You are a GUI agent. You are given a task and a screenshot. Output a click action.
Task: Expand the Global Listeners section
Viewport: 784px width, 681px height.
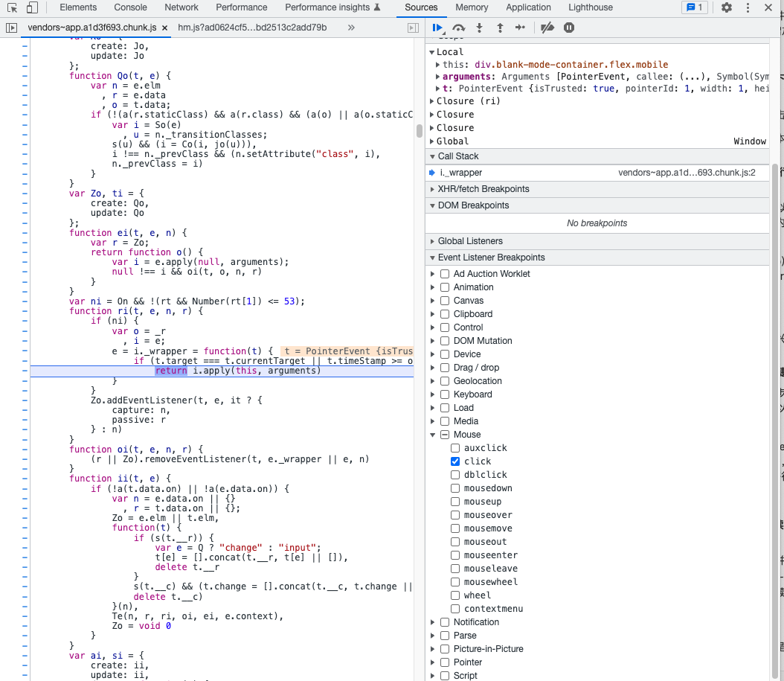(x=432, y=241)
